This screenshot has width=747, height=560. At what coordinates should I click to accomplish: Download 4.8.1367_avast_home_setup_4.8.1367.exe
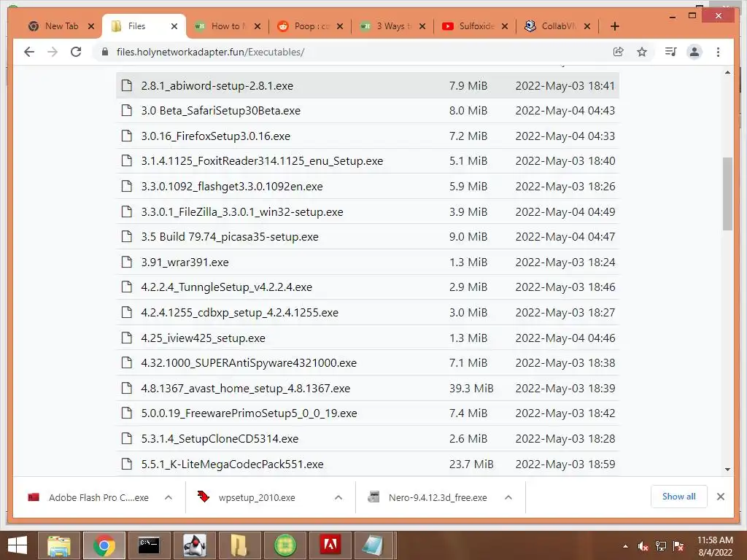245,388
